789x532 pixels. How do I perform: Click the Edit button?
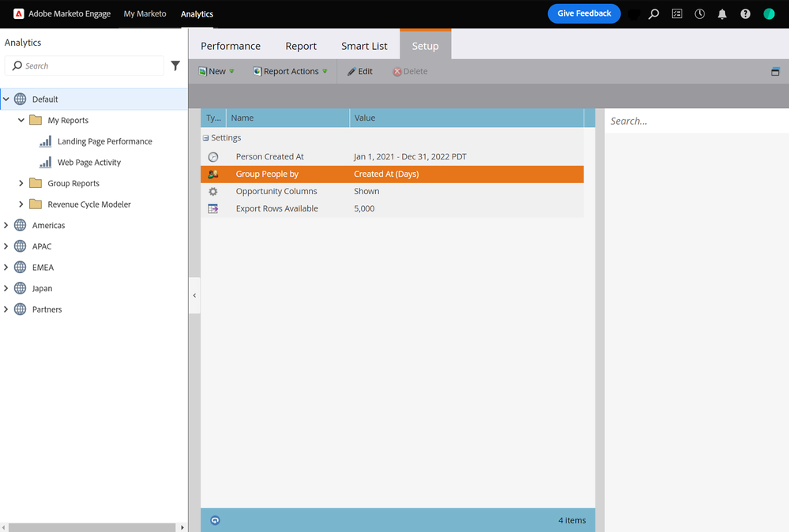(x=360, y=71)
